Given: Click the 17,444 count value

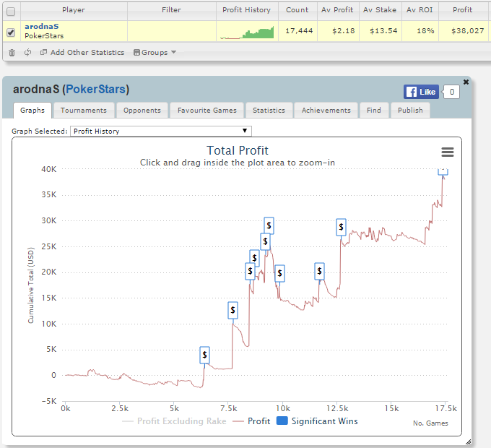Looking at the screenshot, I should point(299,30).
